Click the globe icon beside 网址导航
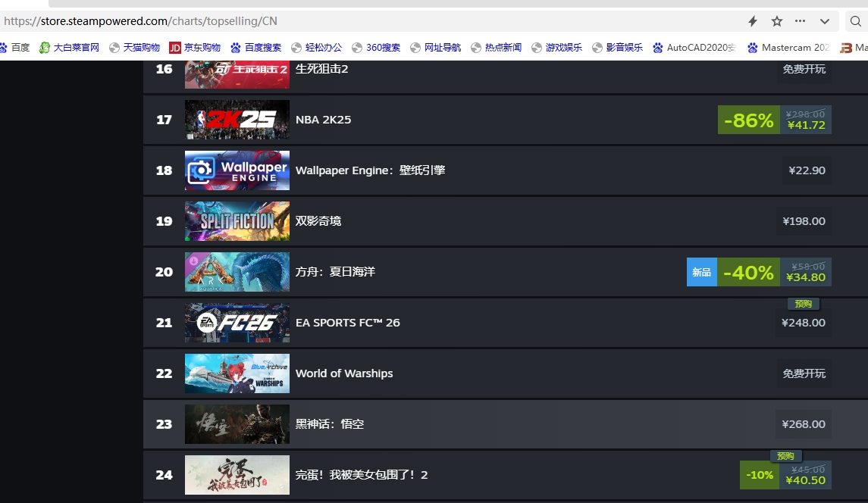The width and height of the screenshot is (868, 503). coord(415,48)
